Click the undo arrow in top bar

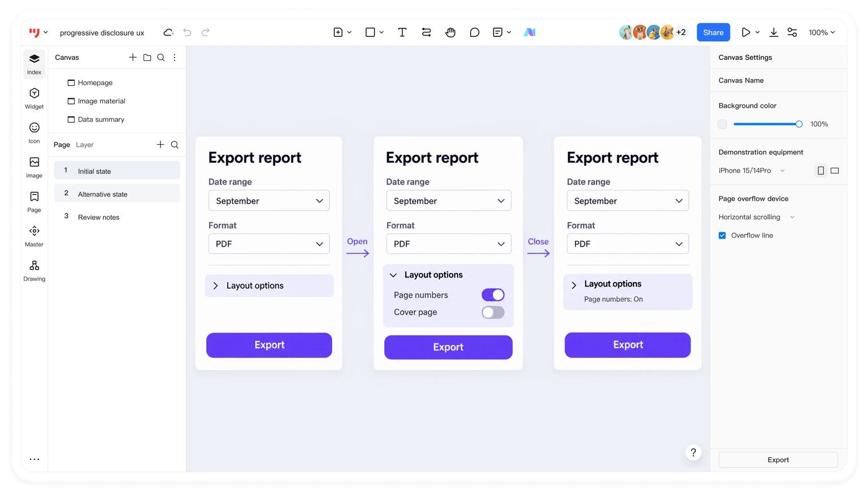187,32
